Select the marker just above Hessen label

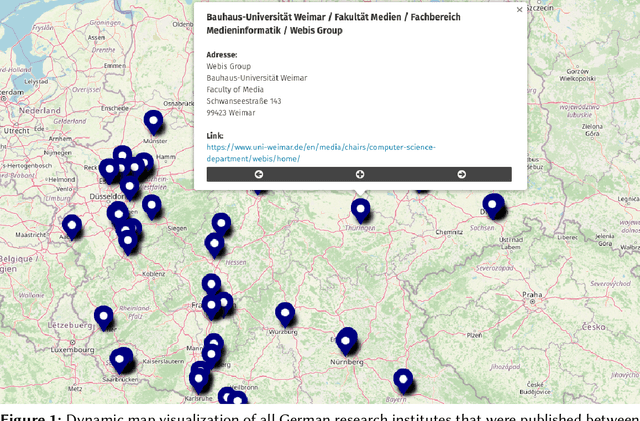click(215, 243)
